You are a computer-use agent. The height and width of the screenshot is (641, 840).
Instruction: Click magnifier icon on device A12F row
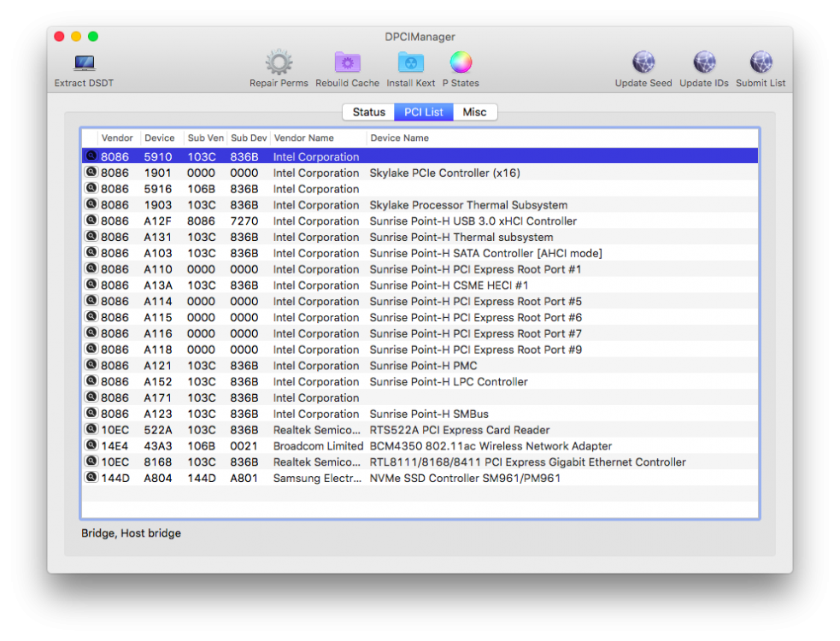tap(91, 221)
